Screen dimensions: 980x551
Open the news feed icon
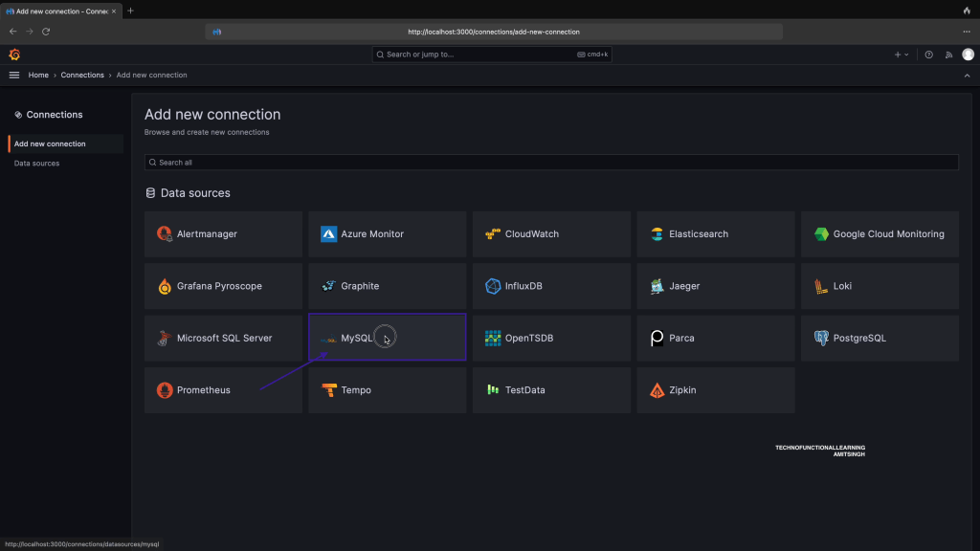[x=948, y=55]
